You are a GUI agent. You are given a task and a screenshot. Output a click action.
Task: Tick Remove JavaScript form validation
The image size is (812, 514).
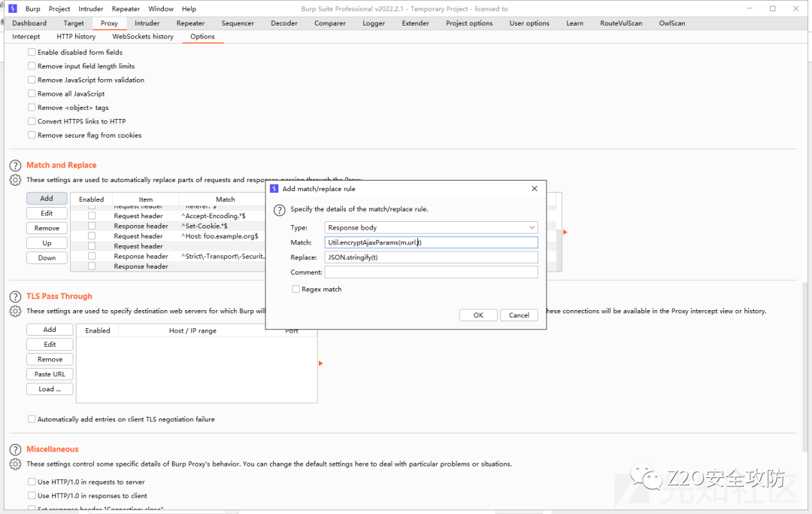click(x=32, y=80)
